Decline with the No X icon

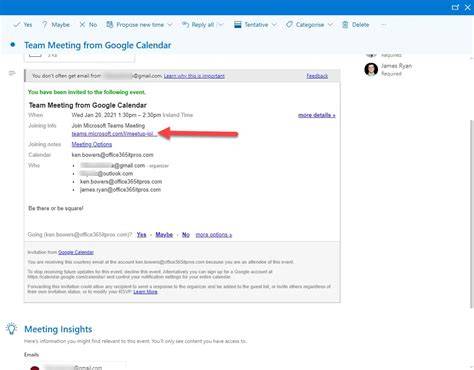point(82,25)
